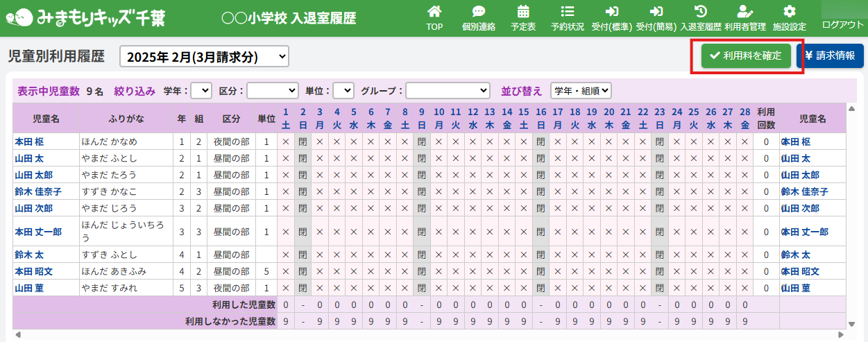
Task: Open the 区分 filter dropdown
Action: (x=273, y=91)
